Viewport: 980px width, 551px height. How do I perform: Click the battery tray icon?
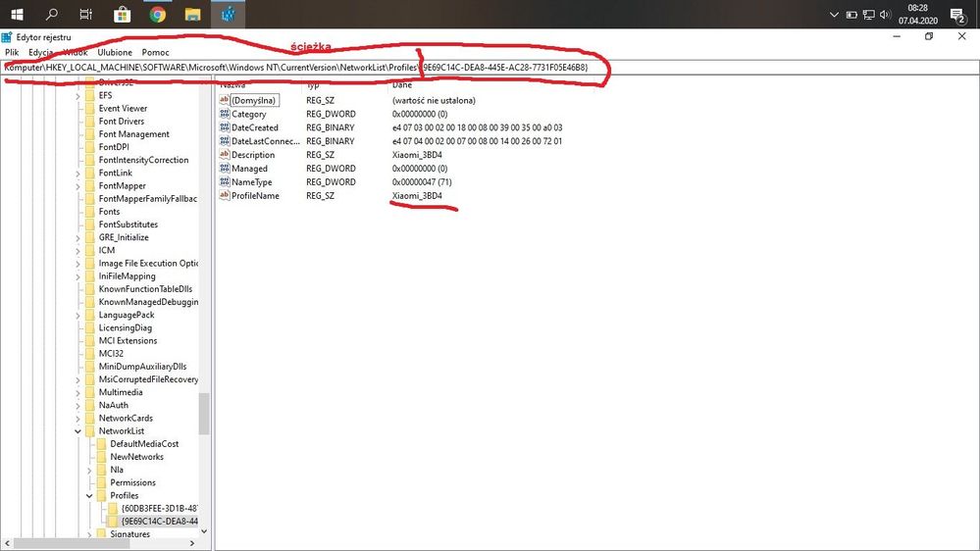point(851,15)
